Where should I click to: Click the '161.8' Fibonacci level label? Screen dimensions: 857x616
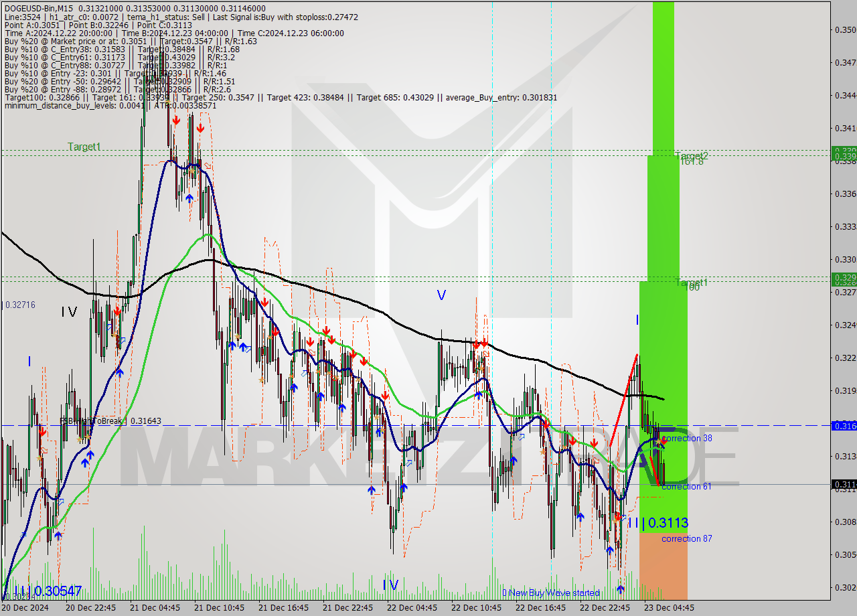692,161
